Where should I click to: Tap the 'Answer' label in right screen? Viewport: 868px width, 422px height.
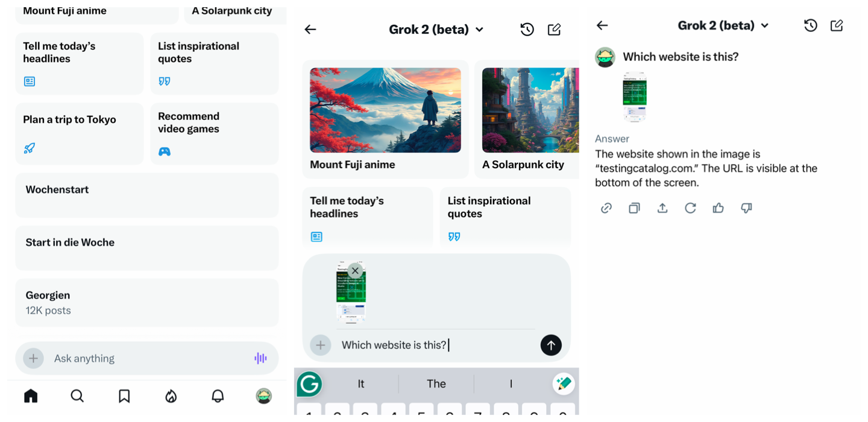pos(612,139)
